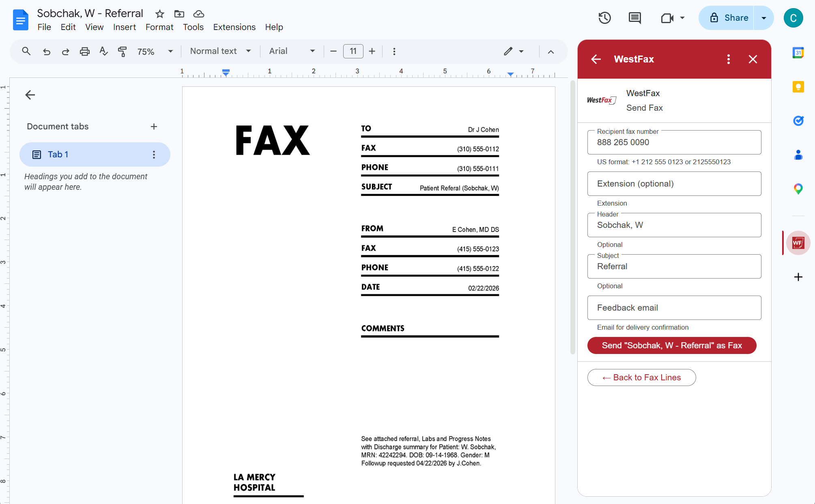
Task: Start a meeting via camera icon
Action: 667,18
